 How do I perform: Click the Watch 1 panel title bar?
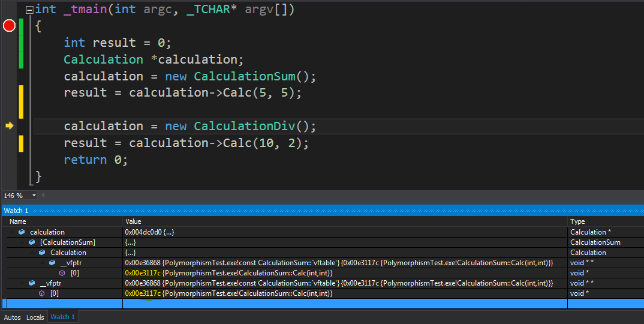322,211
